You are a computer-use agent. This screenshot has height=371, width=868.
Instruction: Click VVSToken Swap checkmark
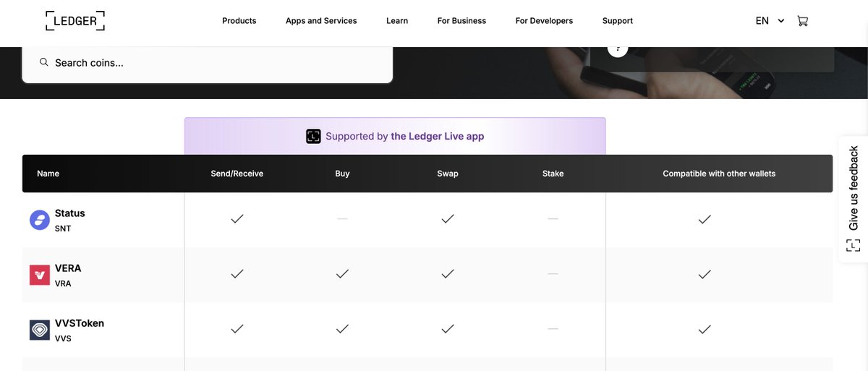pos(448,328)
